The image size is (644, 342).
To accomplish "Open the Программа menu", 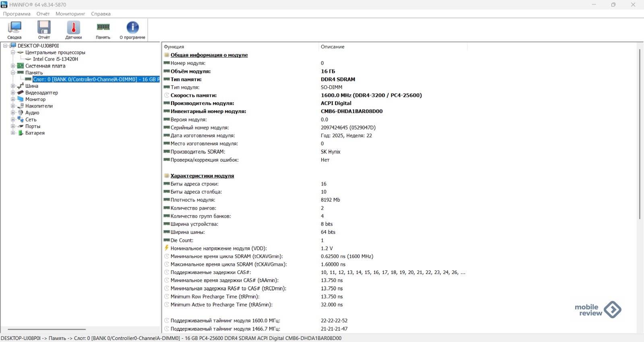I will tap(17, 14).
